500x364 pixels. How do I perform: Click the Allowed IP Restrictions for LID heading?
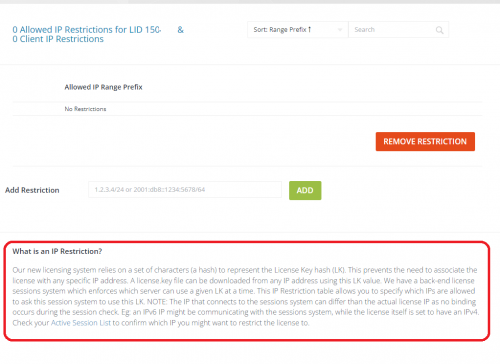pos(87,30)
